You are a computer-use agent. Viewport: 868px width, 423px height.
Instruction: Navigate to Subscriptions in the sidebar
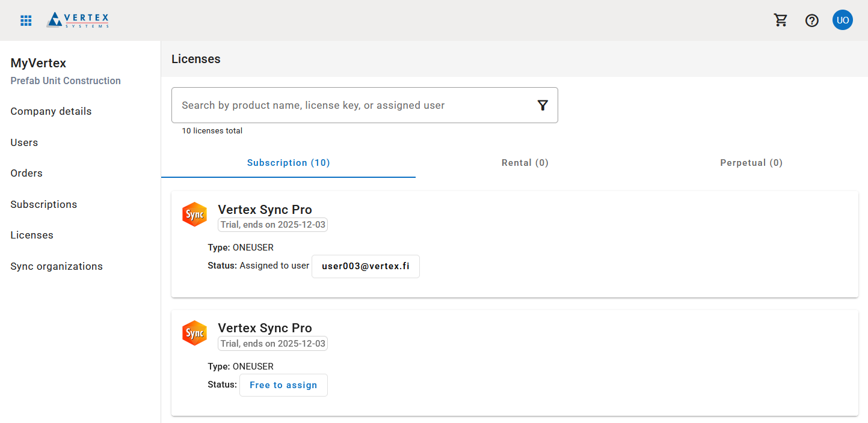tap(44, 204)
